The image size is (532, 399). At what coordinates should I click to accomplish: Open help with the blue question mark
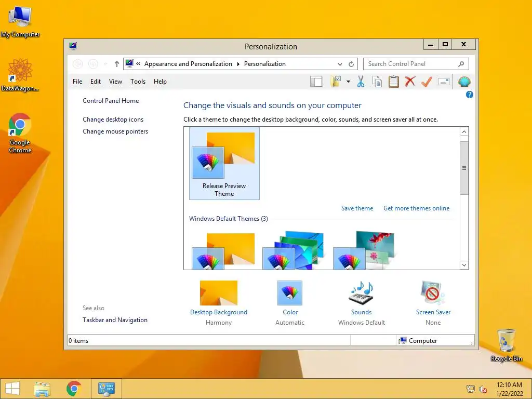coord(470,95)
